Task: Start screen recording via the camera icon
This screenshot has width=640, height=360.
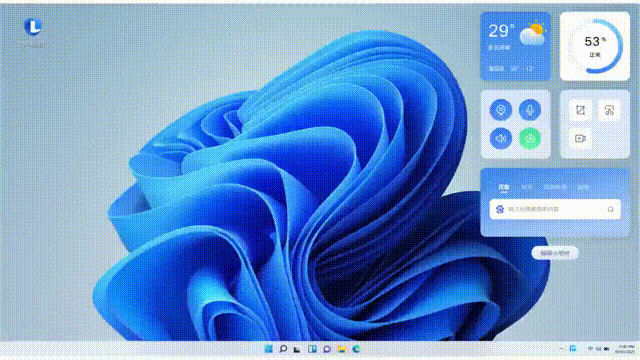Action: click(x=580, y=138)
